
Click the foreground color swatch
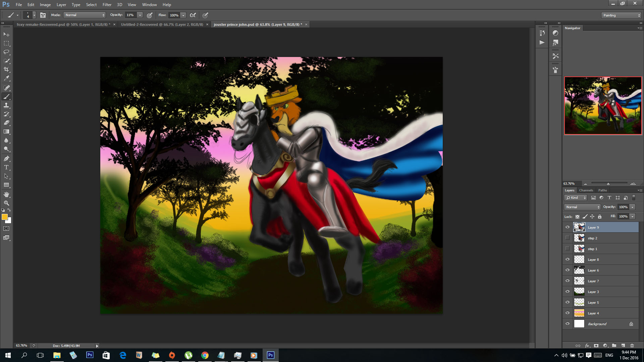click(4, 217)
